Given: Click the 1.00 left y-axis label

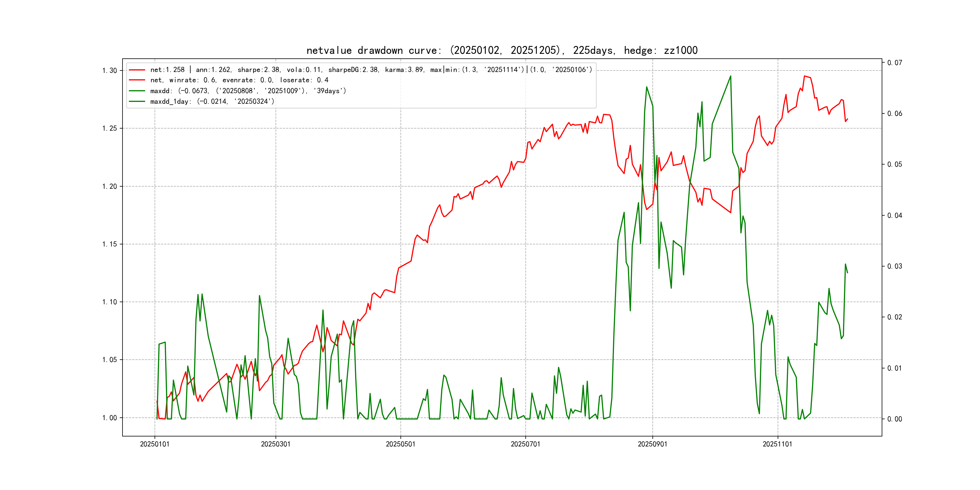Looking at the screenshot, I should pyautogui.click(x=109, y=418).
